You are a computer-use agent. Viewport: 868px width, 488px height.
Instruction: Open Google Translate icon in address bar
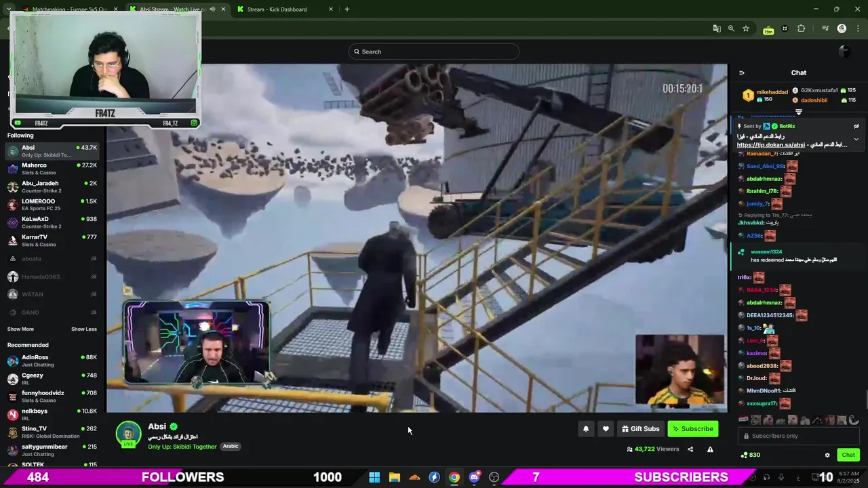(717, 28)
